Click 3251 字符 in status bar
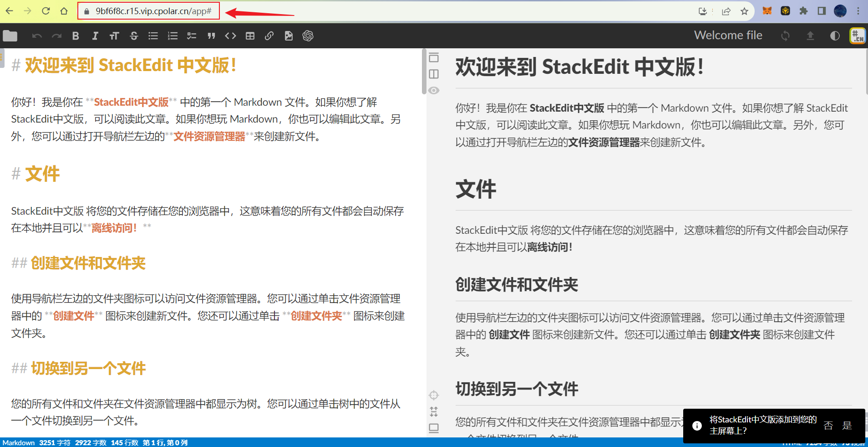Viewport: 868px width, 447px height. point(55,443)
